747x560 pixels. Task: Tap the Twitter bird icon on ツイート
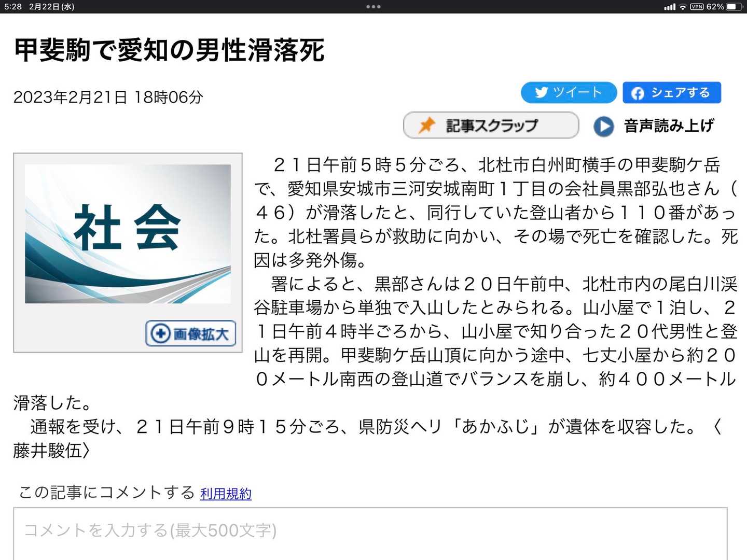click(x=541, y=92)
